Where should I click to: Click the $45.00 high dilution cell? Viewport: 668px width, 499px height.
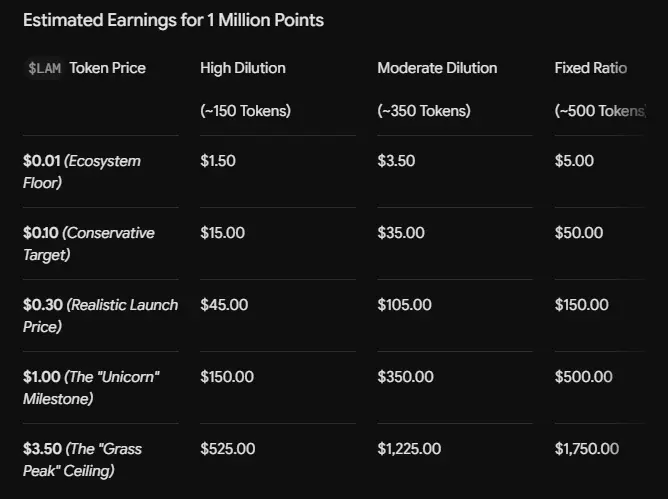224,305
